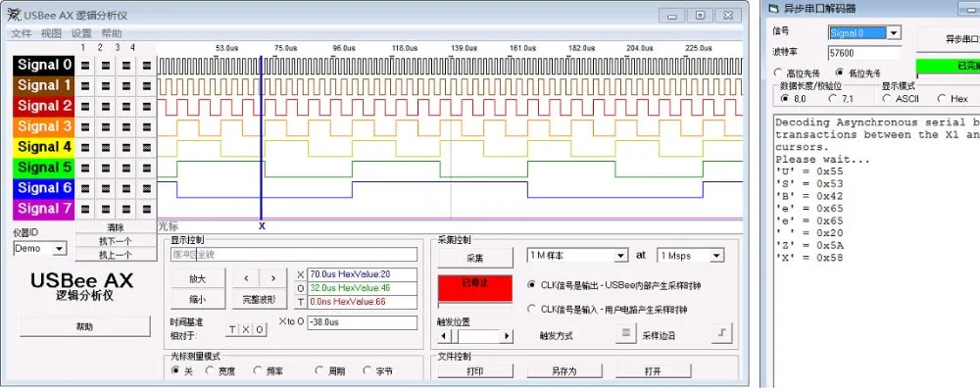The height and width of the screenshot is (391, 980).
Task: Select the 关 cursor measurement mode
Action: (x=175, y=371)
